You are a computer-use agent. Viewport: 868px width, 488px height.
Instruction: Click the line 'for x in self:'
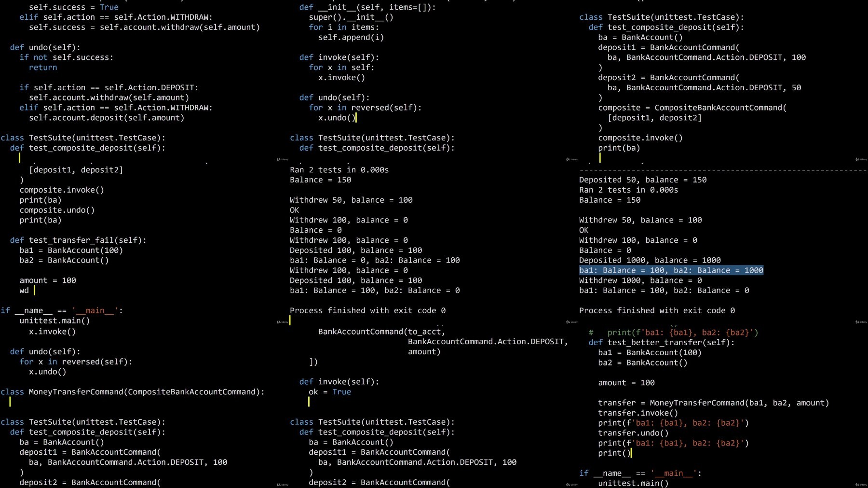coord(341,68)
